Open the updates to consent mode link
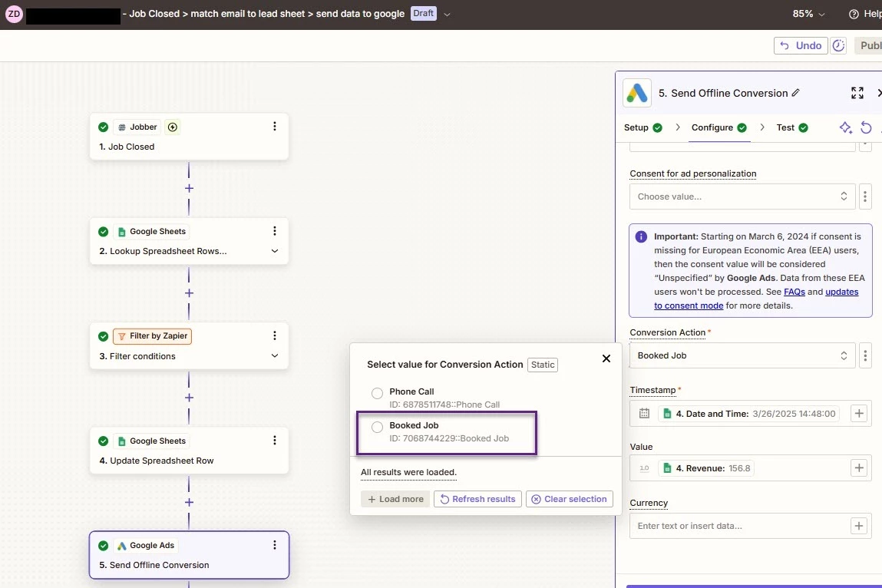882x588 pixels. click(756, 299)
